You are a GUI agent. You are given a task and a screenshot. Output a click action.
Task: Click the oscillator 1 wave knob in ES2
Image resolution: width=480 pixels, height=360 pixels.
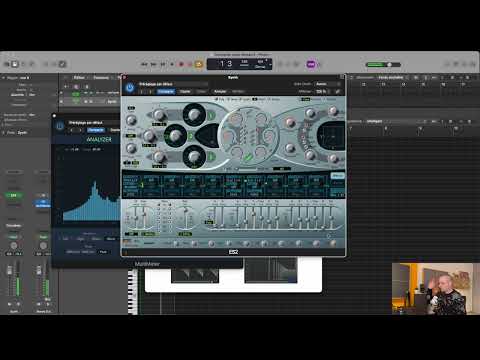tap(194, 115)
